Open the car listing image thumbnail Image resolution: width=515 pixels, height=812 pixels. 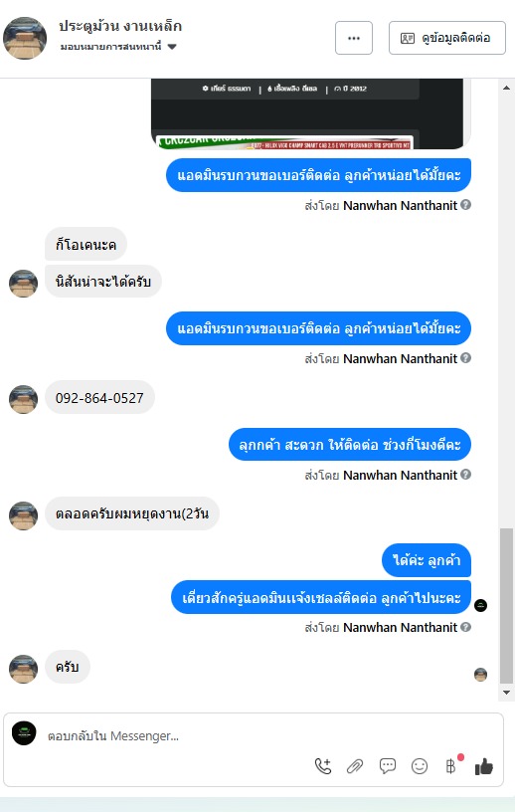(x=310, y=113)
